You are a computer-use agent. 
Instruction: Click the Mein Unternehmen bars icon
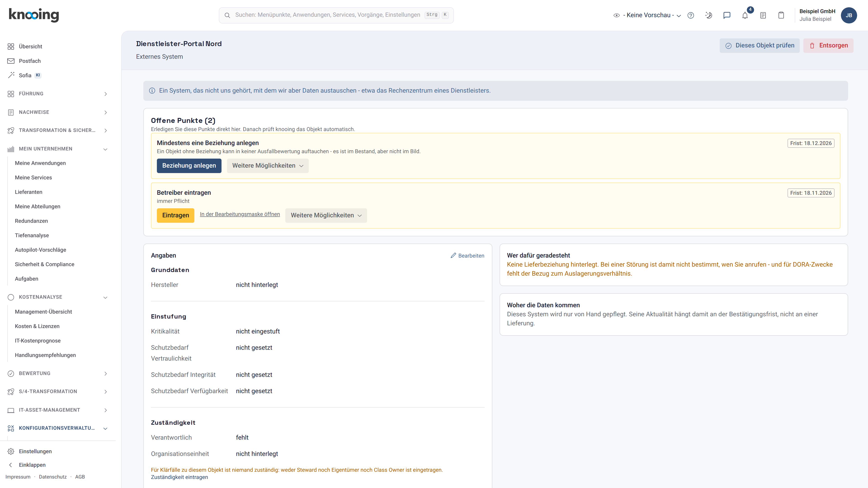pos(11,149)
